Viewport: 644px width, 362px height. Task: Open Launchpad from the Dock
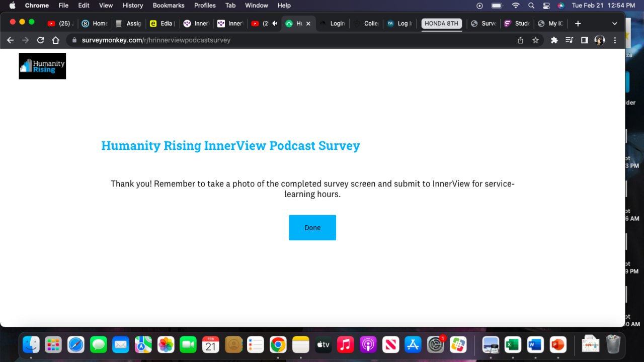(x=53, y=344)
